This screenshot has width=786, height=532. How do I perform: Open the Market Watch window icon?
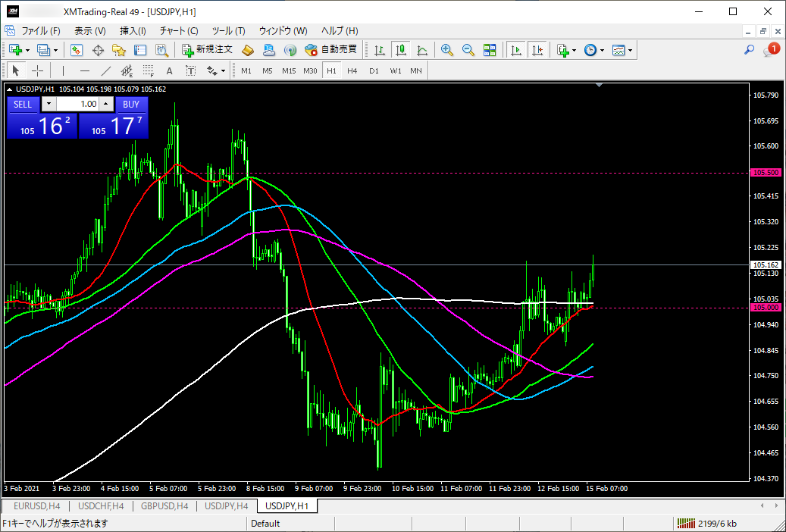click(77, 50)
